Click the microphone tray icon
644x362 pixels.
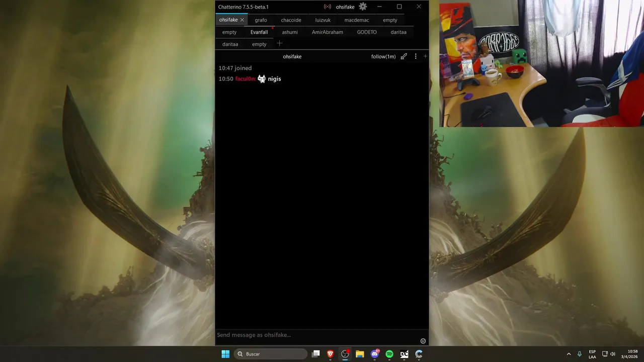[580, 354]
